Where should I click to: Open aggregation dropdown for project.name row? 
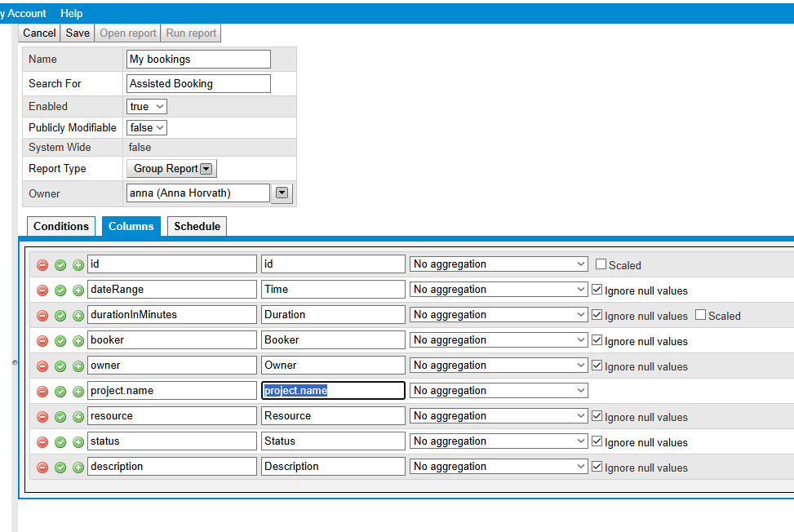(x=499, y=391)
